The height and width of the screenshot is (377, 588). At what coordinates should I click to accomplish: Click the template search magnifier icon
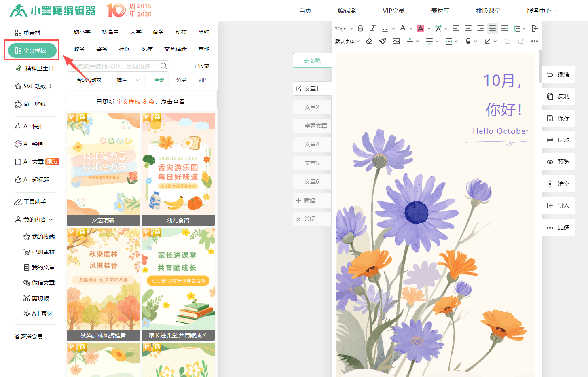point(164,66)
